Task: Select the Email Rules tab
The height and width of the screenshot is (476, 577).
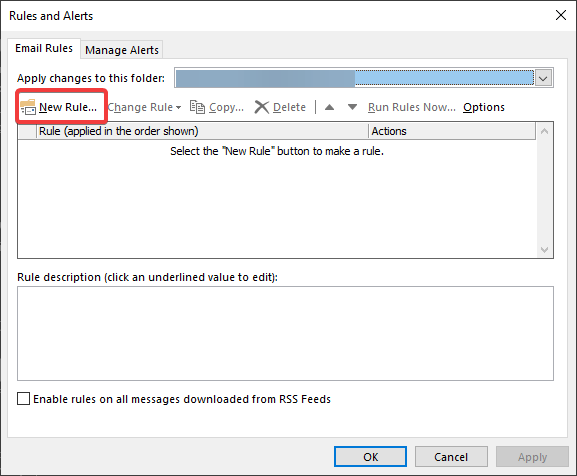Action: [44, 48]
